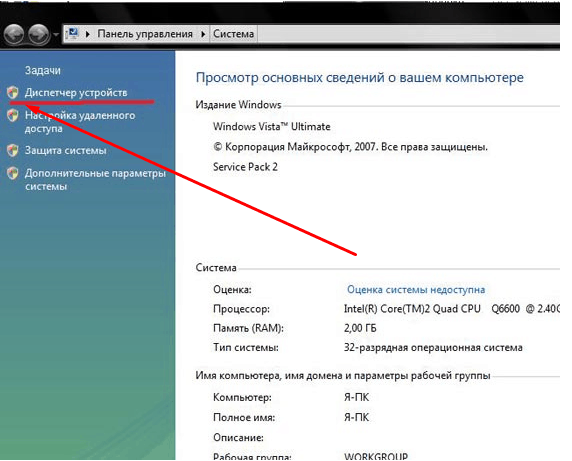Click the Intel Core 2 Quad processor value
Viewport: 572px width, 461px height.
(451, 309)
